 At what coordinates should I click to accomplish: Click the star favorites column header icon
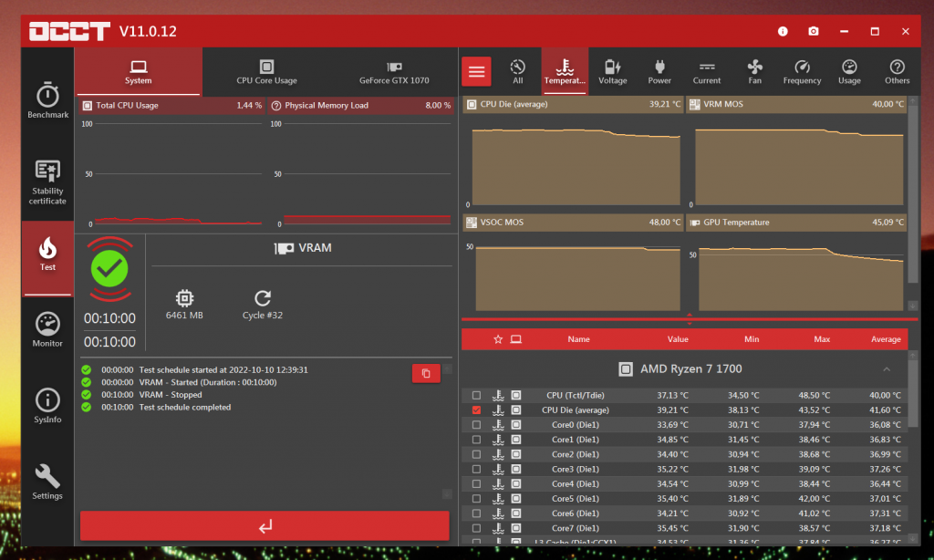(498, 339)
